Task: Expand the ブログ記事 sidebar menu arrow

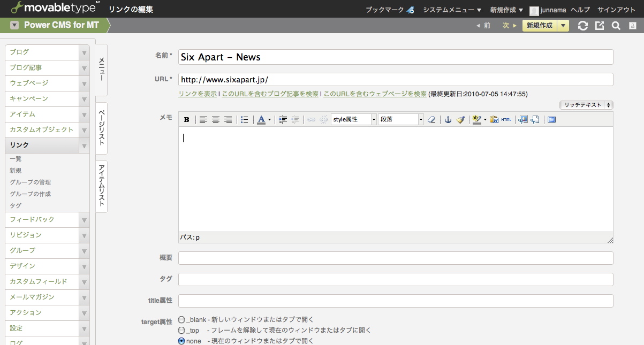Action: [84, 68]
